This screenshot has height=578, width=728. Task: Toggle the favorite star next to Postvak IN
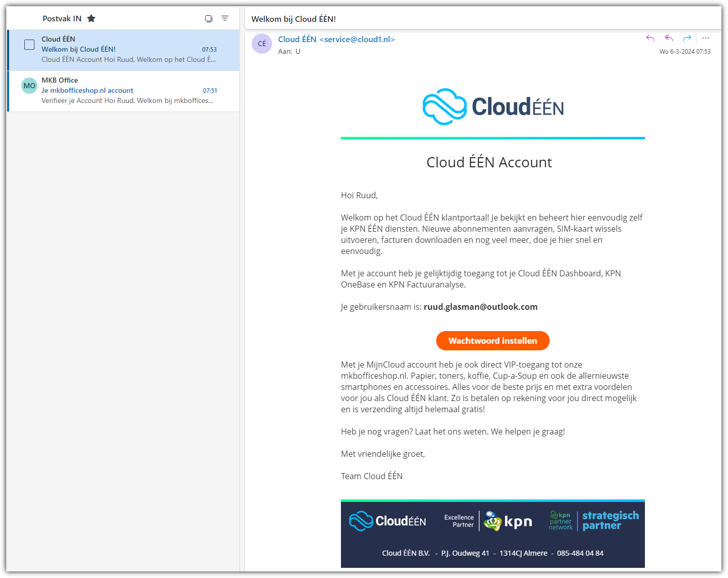point(91,19)
